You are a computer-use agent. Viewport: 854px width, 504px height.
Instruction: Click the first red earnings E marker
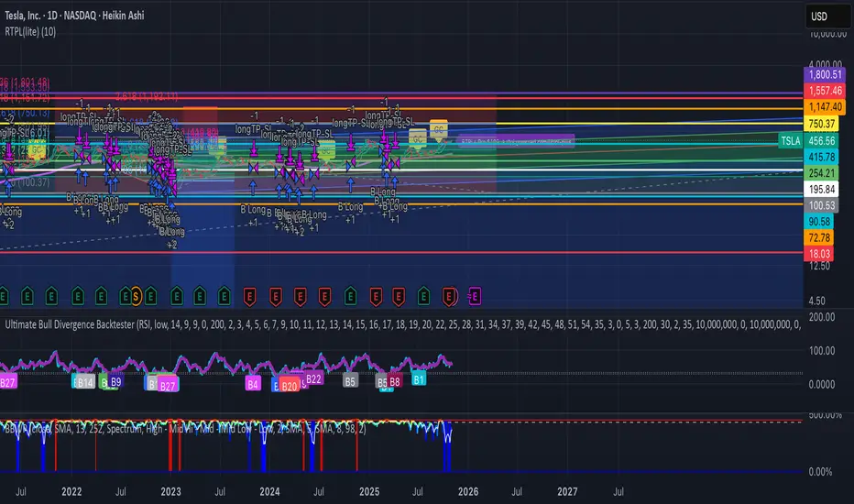pyautogui.click(x=249, y=297)
